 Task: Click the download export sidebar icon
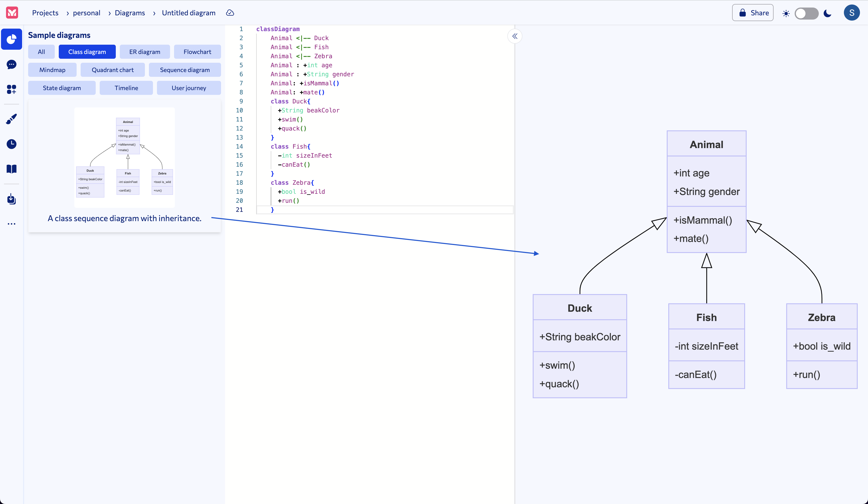click(x=11, y=199)
